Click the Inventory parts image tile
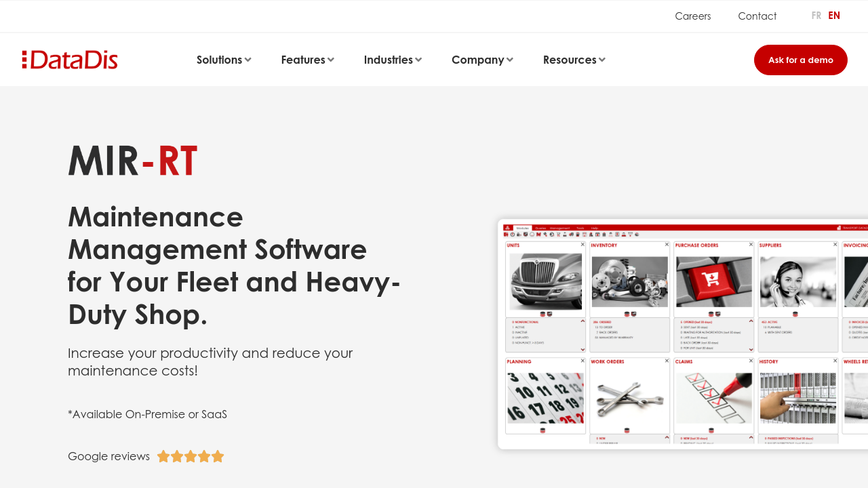 click(629, 281)
